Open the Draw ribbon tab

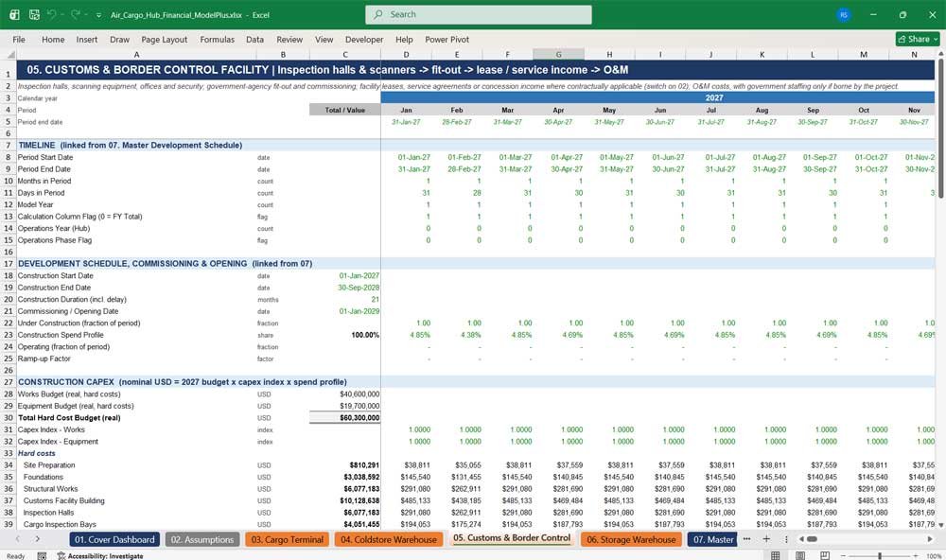point(119,39)
